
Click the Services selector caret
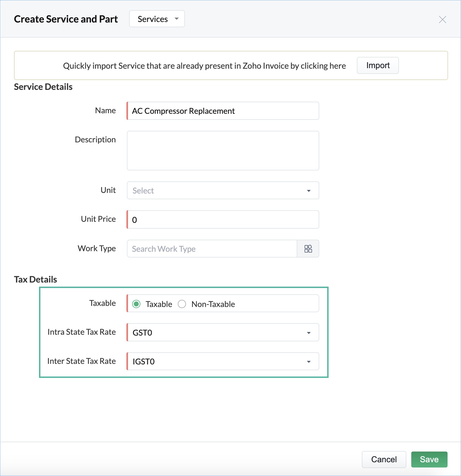click(x=177, y=19)
